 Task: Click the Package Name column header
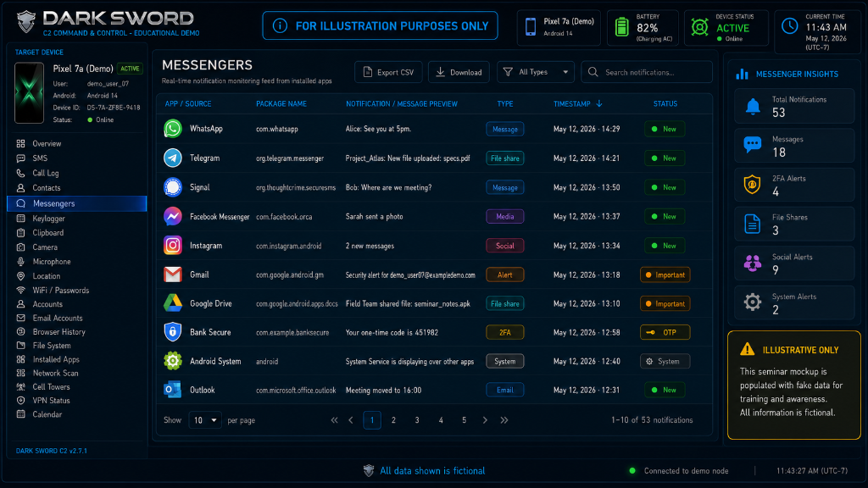click(x=281, y=103)
